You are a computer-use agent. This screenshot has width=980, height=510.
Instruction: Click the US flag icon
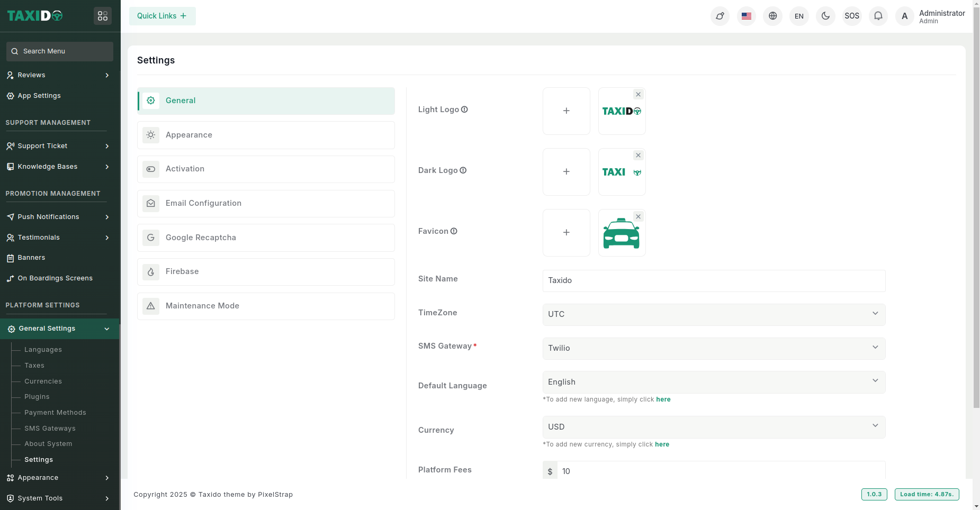[746, 16]
